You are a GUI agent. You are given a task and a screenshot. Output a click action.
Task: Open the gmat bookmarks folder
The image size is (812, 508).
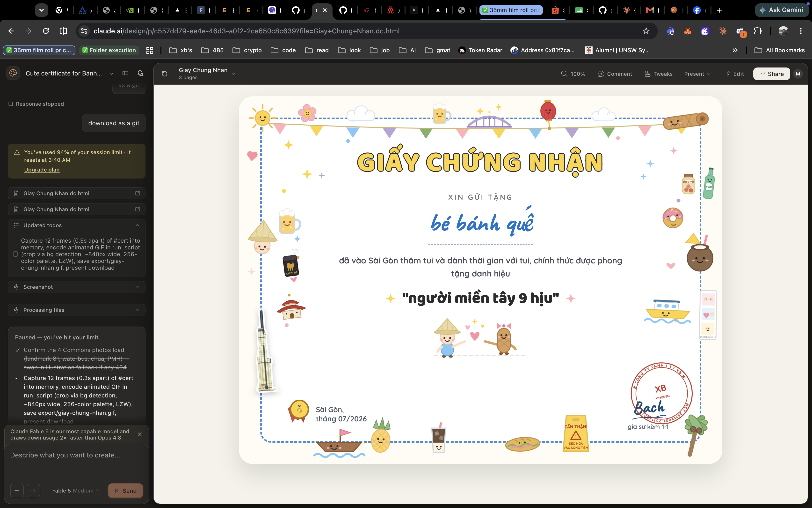[x=438, y=50]
